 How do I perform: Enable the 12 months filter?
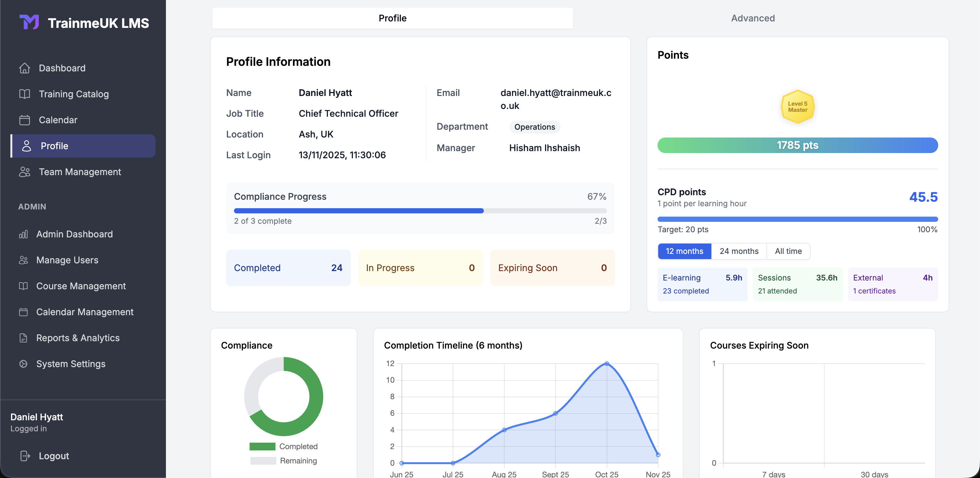684,251
